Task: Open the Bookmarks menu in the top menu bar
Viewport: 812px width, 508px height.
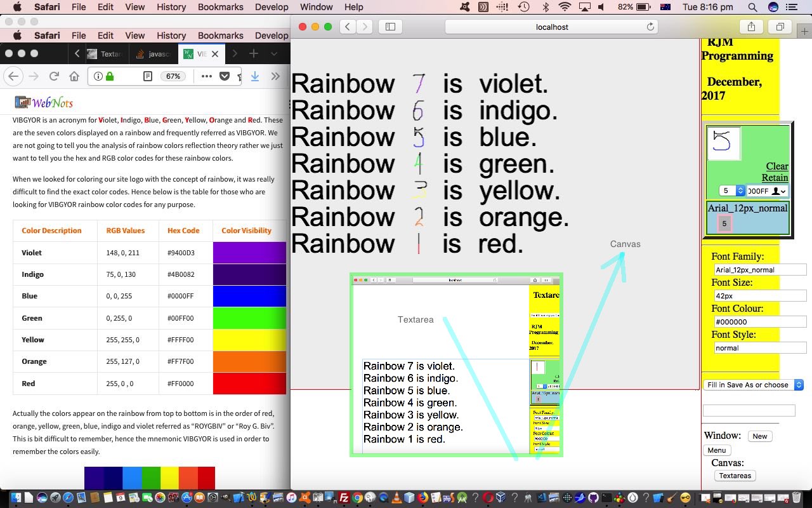Action: click(220, 7)
